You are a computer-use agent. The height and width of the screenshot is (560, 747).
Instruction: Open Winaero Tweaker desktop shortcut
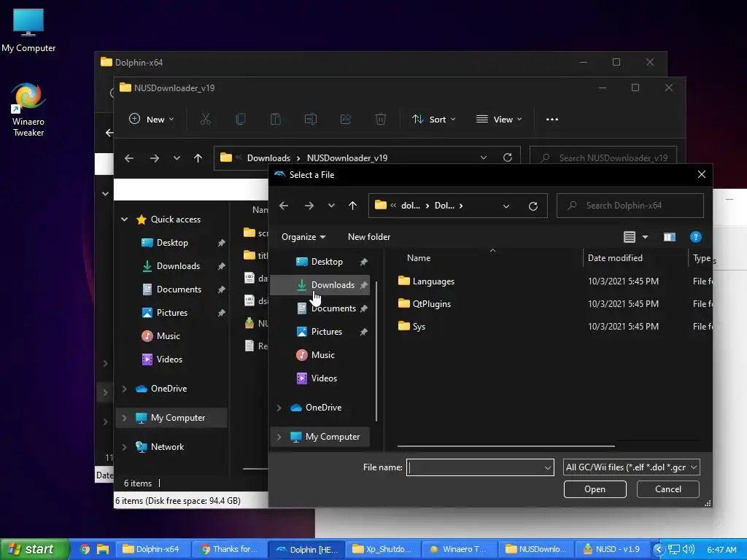pyautogui.click(x=28, y=109)
